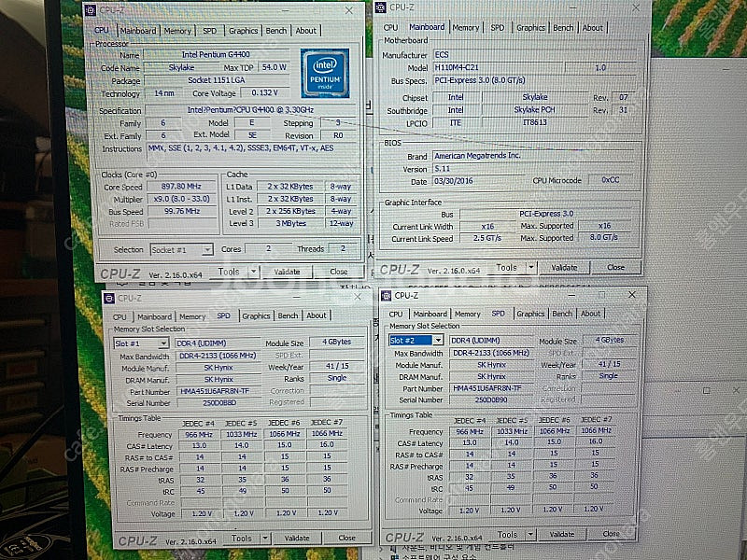
Task: Go to Graphics tab in the Slot #1 window
Action: [256, 315]
